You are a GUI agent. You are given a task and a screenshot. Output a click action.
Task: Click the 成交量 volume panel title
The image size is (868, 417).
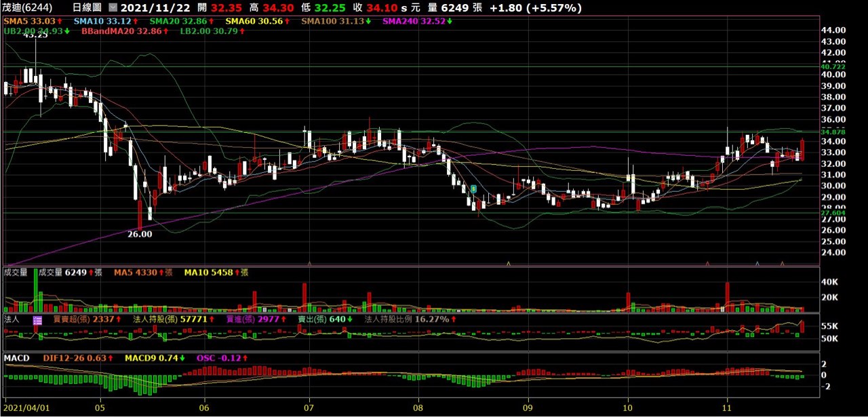click(x=16, y=273)
